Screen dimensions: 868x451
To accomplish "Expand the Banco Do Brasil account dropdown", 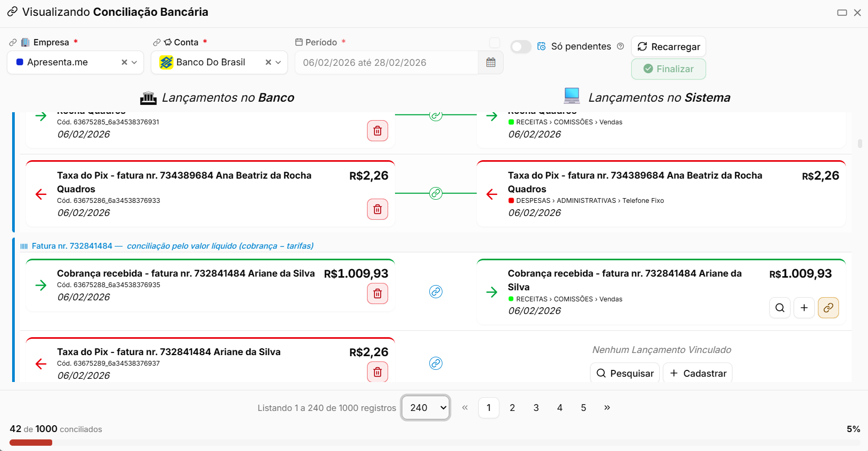I will (x=278, y=62).
